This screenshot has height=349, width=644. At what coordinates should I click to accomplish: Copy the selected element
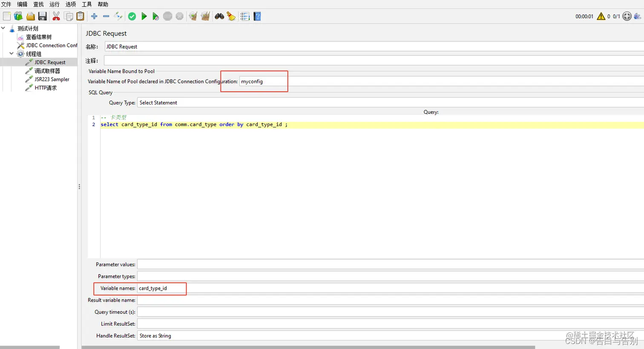coord(68,16)
